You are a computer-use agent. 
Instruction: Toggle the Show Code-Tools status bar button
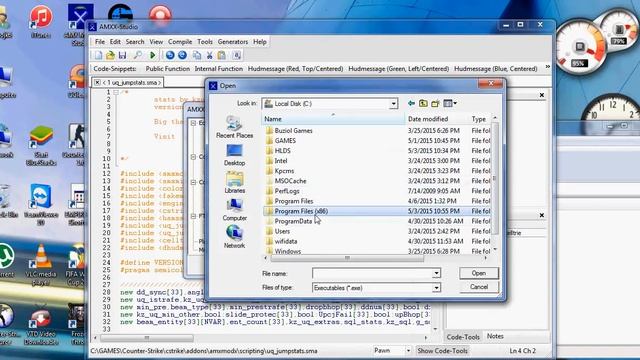click(x=442, y=351)
